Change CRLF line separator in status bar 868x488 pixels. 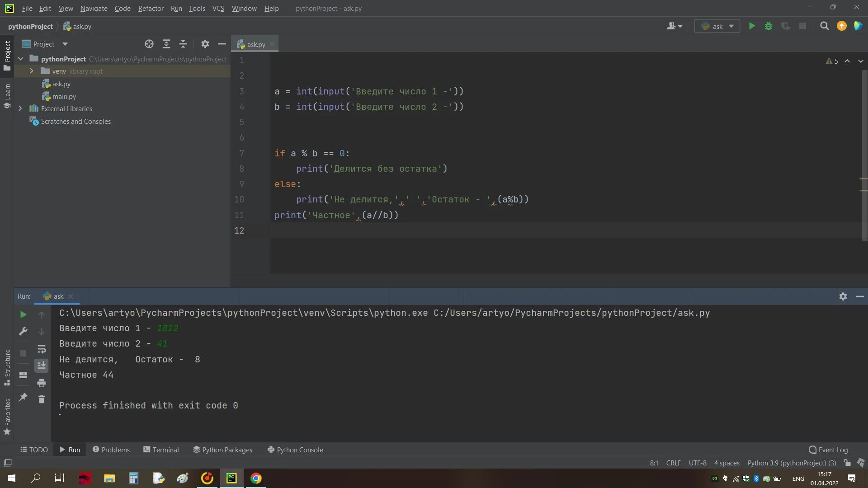pos(673,463)
